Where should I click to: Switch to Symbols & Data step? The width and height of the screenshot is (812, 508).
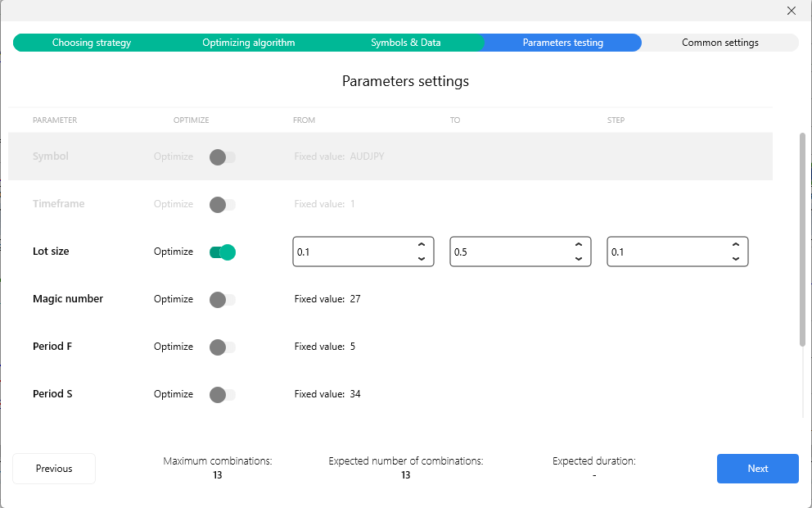point(405,43)
